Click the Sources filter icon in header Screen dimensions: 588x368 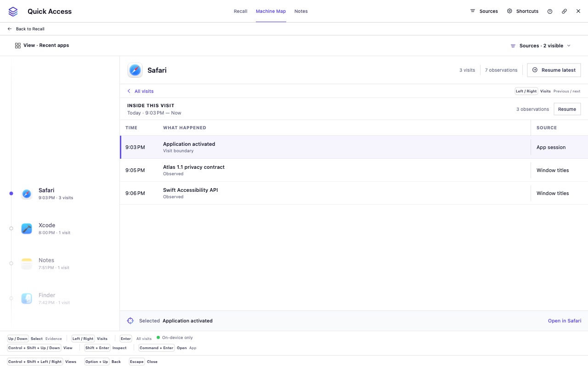[473, 11]
